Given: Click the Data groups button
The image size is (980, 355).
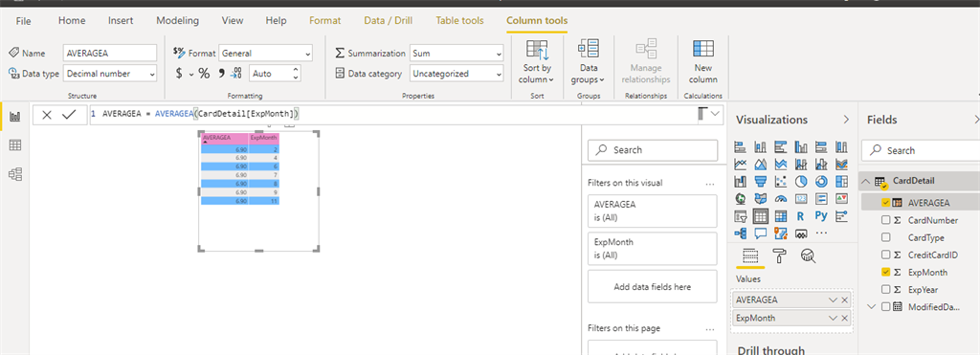Looking at the screenshot, I should point(589,61).
